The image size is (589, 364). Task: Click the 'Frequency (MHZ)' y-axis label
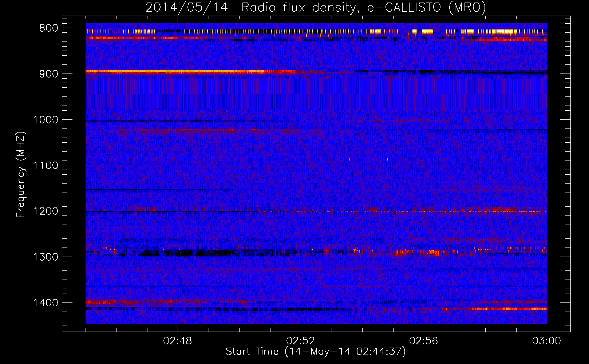[21, 175]
